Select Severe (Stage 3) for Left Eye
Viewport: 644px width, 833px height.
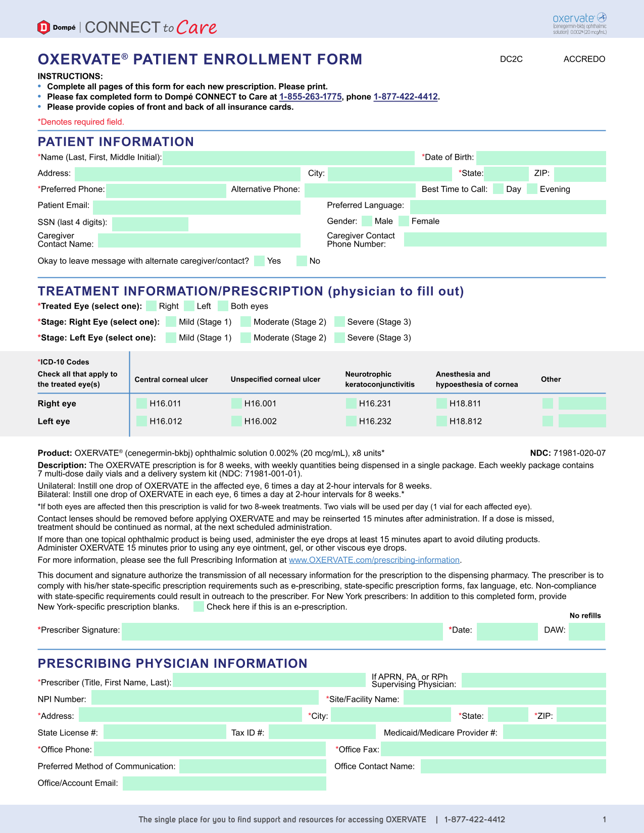pyautogui.click(x=339, y=337)
